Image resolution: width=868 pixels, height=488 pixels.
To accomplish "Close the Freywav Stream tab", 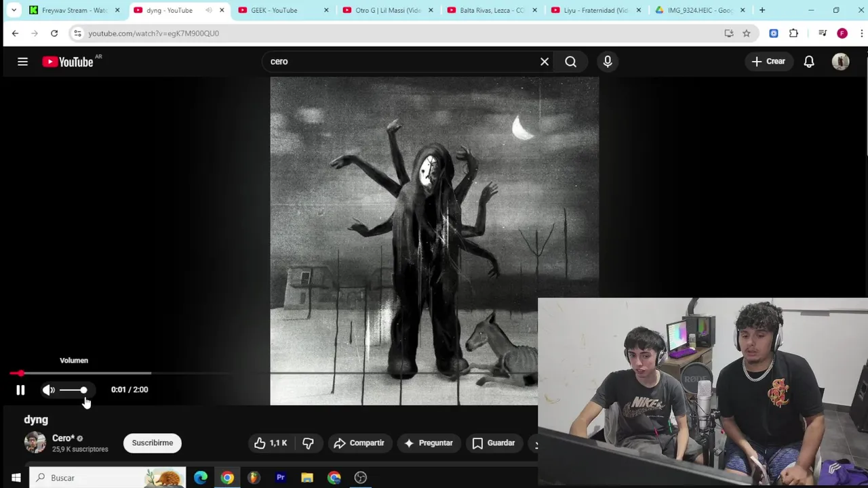I will [117, 10].
